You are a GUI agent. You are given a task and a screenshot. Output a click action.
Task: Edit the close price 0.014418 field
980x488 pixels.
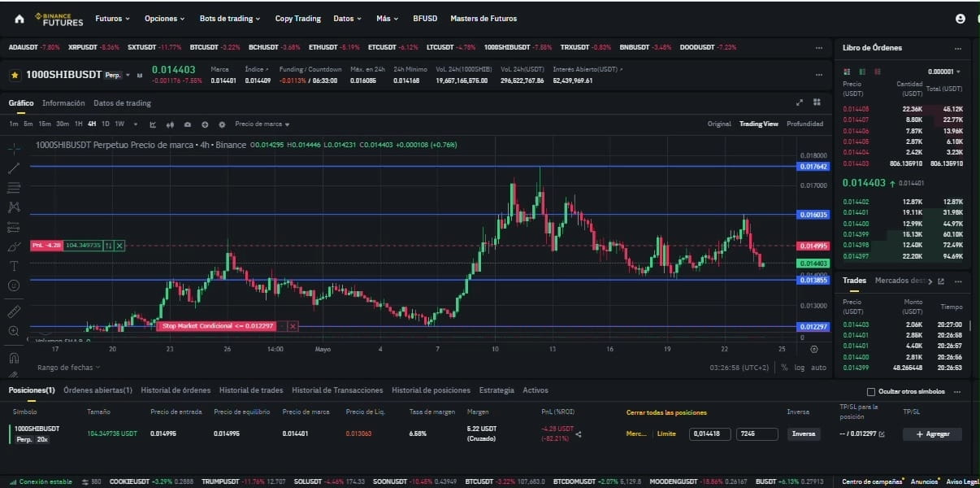(709, 434)
